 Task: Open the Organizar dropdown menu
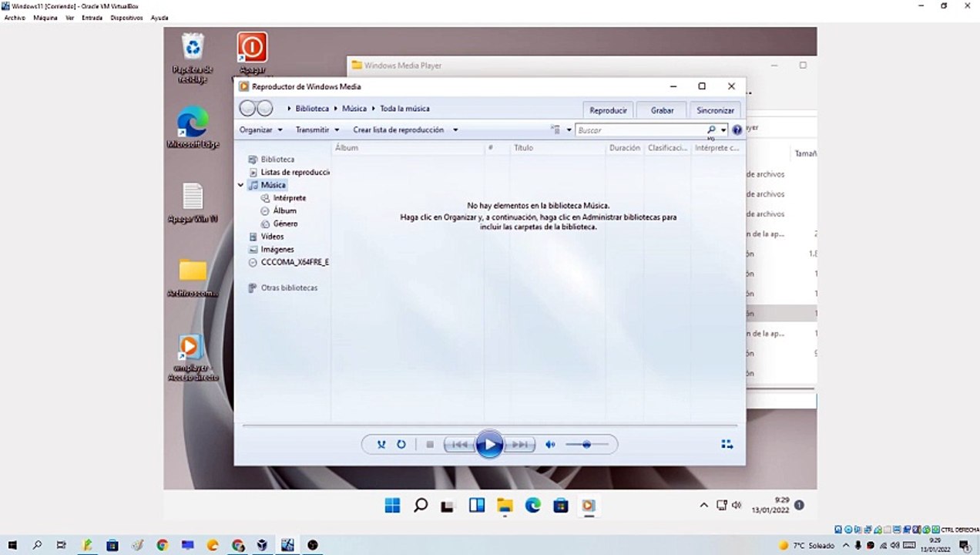[261, 130]
